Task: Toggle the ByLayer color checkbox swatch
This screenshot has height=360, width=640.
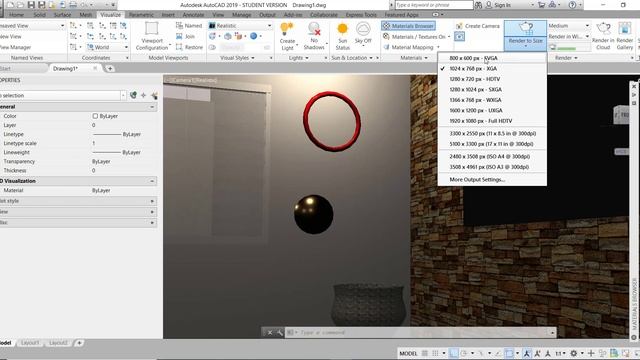Action: (95, 116)
